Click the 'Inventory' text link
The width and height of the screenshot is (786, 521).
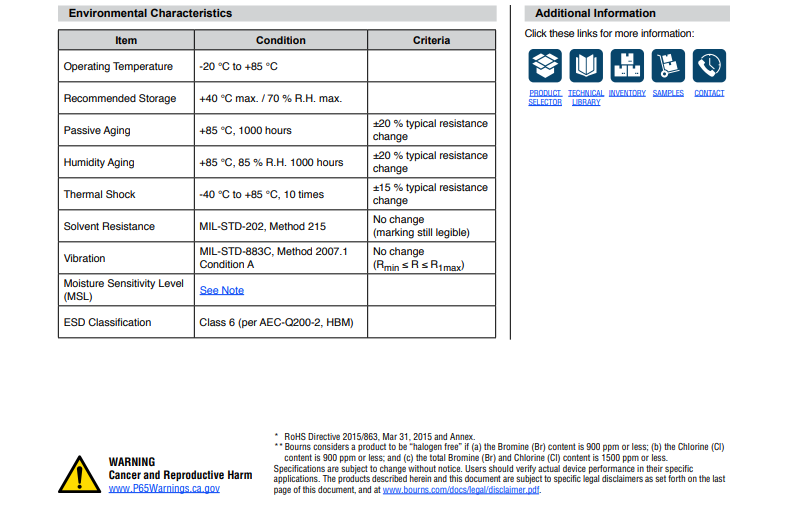627,93
